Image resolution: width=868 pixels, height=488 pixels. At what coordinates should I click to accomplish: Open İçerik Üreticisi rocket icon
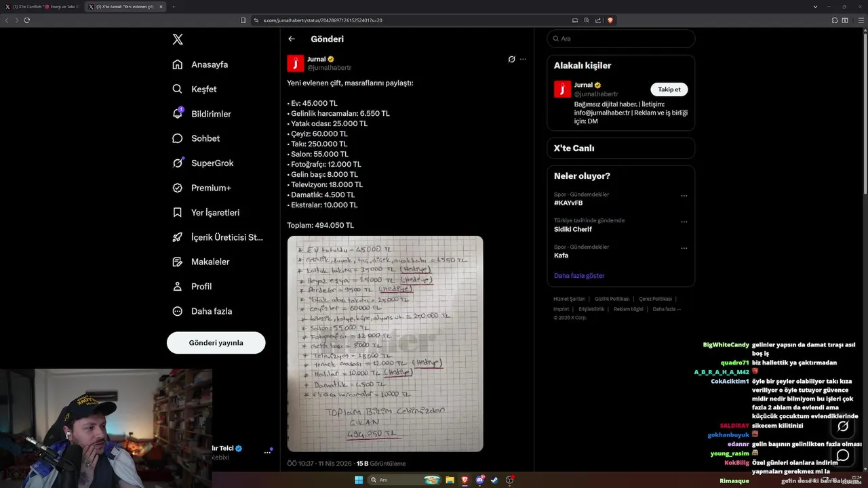pos(178,237)
